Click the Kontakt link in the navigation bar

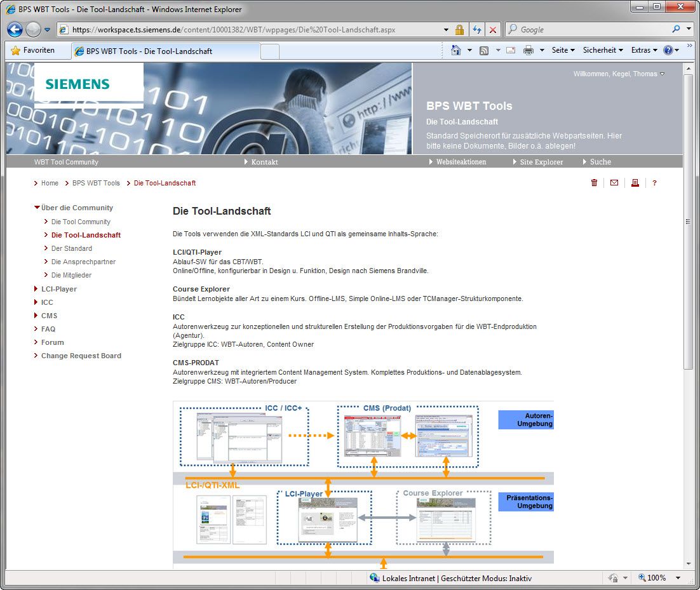pyautogui.click(x=264, y=162)
